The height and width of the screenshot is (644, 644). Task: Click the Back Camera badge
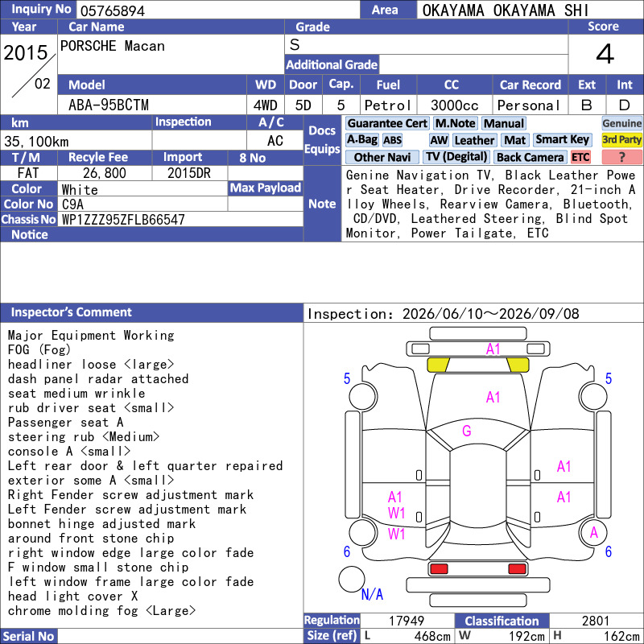pos(530,157)
